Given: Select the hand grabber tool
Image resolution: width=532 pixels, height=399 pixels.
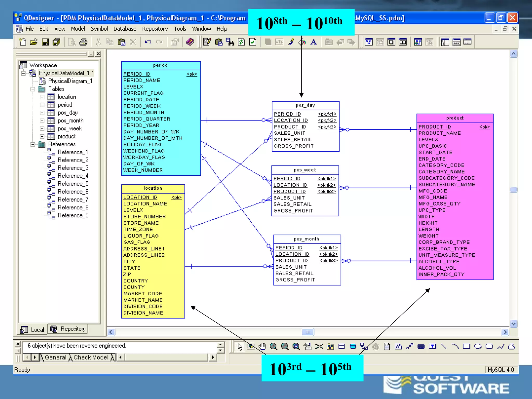Looking at the screenshot, I should coord(262,346).
